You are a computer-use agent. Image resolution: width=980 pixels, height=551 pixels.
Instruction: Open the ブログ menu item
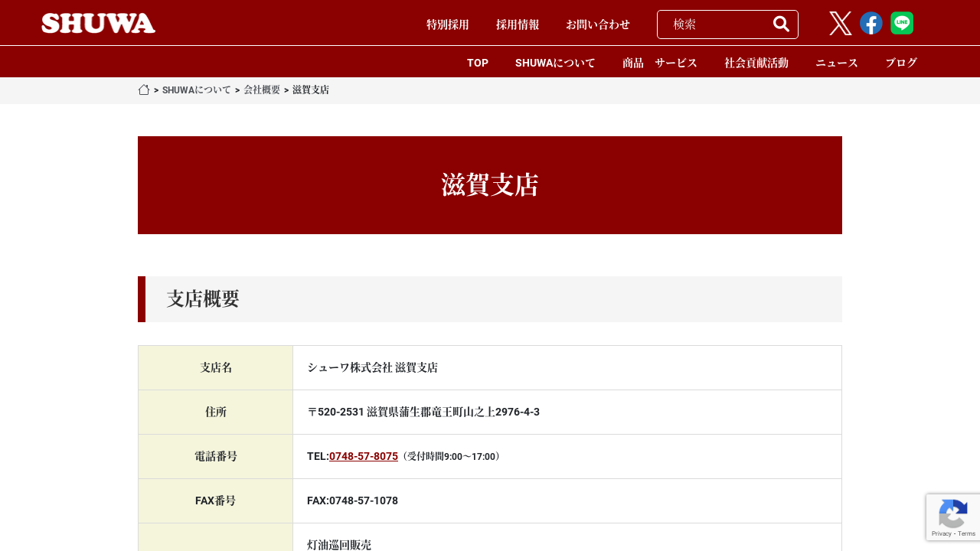click(x=900, y=63)
